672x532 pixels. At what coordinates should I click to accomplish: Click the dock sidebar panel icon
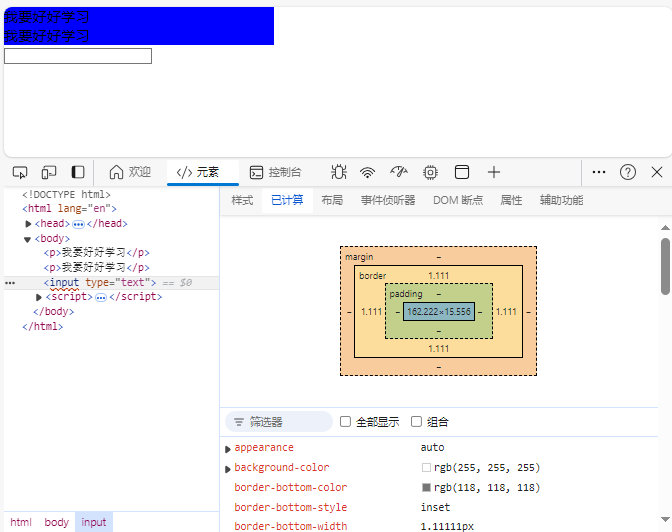77,172
